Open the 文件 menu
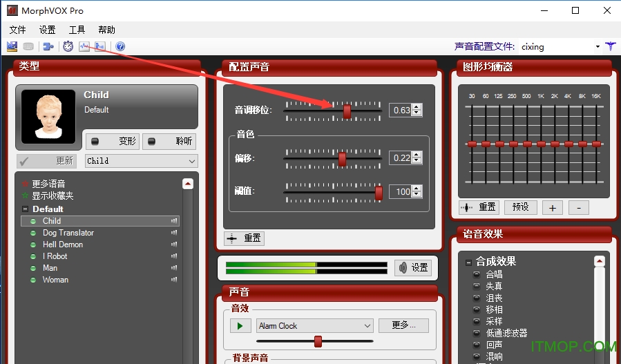Image resolution: width=621 pixels, height=364 pixels. coord(17,30)
